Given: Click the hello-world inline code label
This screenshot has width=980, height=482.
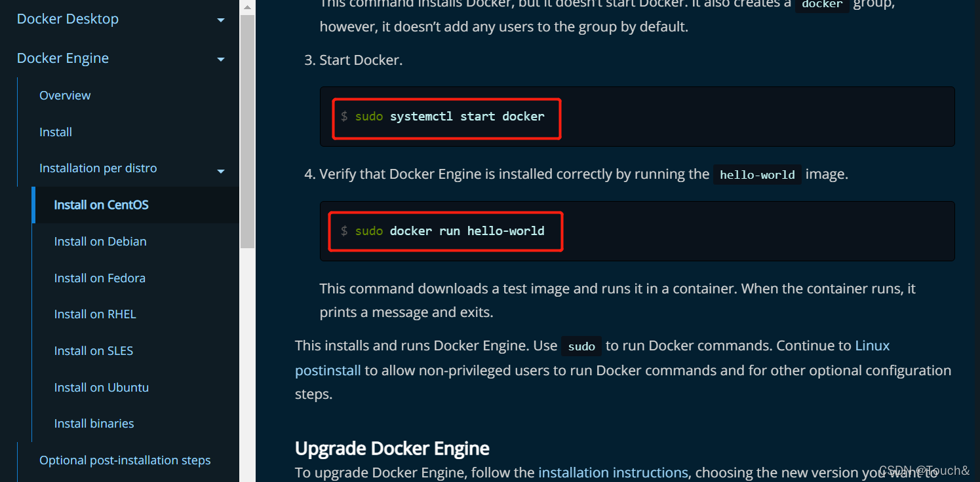Looking at the screenshot, I should 757,175.
